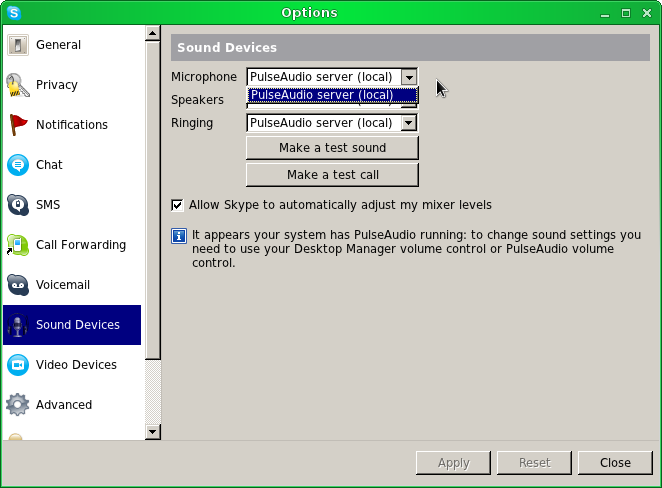Viewport: 662px width, 488px height.
Task: Click the blue Chat bubble icon
Action: [x=18, y=165]
